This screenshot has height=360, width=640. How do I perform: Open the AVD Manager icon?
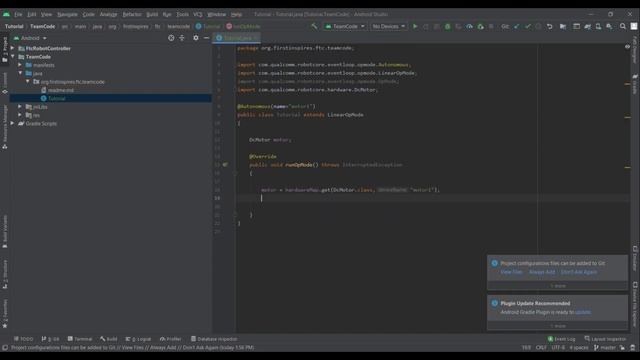coord(598,26)
